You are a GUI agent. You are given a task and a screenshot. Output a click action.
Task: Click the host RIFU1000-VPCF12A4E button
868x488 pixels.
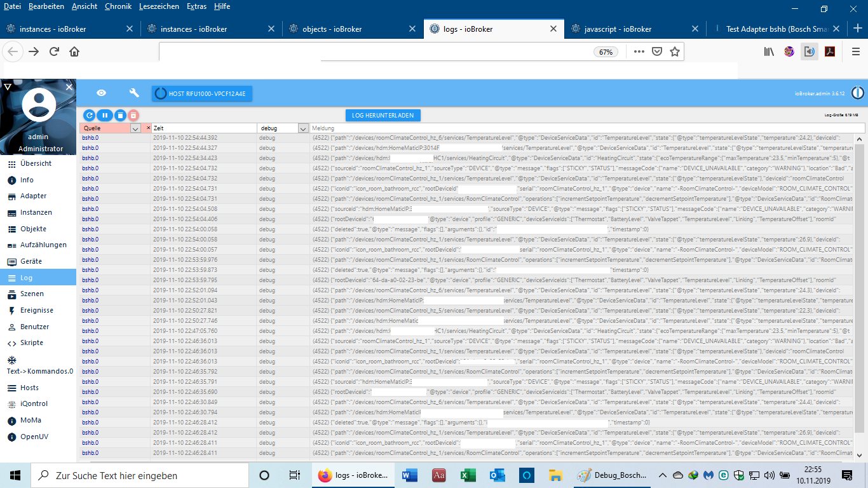203,93
